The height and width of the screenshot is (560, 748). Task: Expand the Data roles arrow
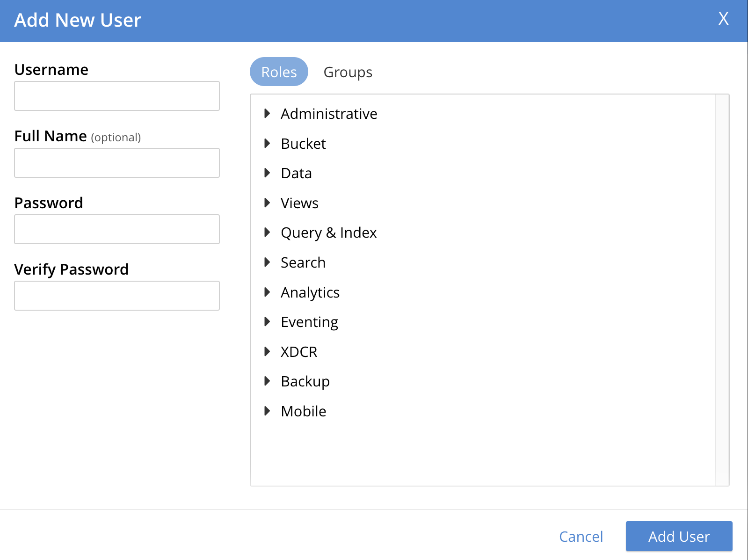(x=268, y=173)
